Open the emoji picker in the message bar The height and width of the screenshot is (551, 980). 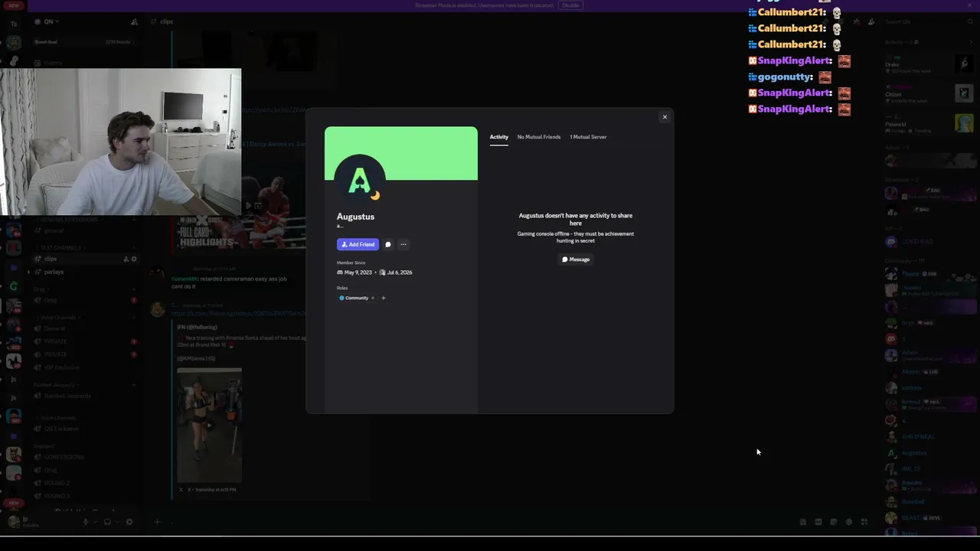[x=848, y=522]
